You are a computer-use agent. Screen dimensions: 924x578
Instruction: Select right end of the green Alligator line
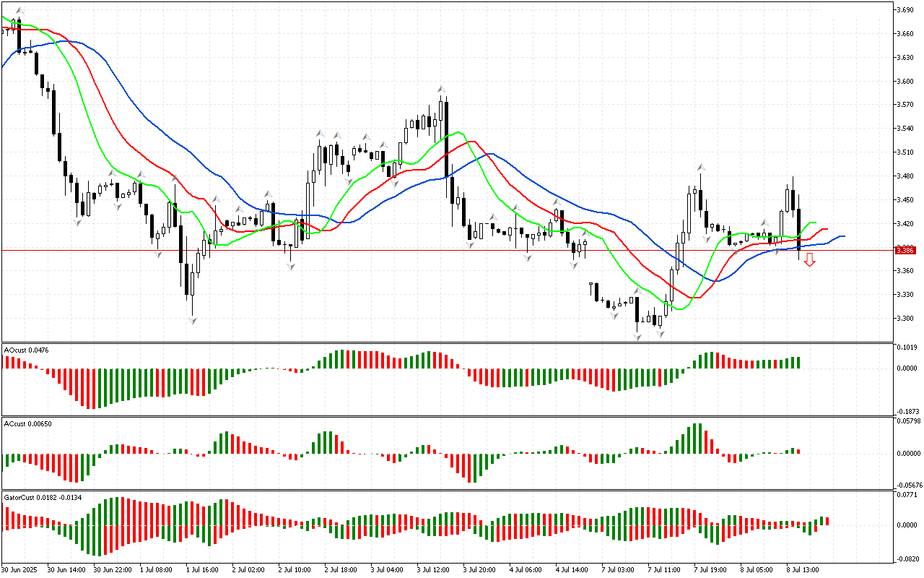pyautogui.click(x=815, y=223)
